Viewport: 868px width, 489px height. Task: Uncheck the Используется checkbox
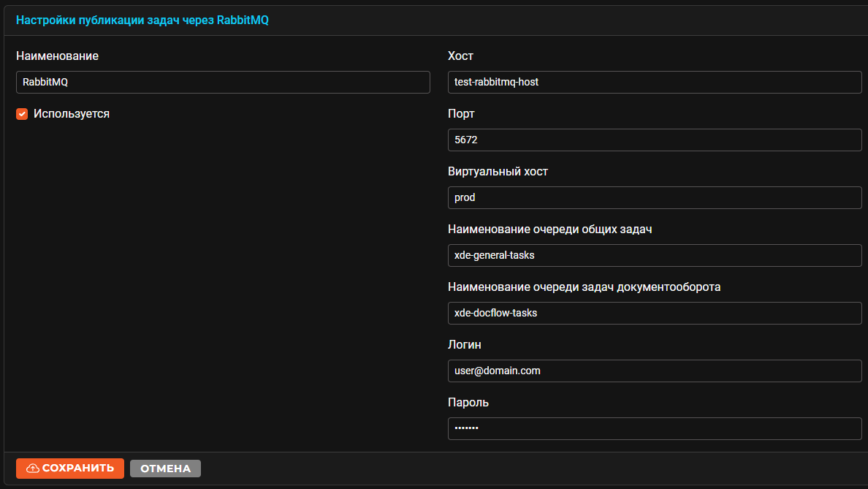tap(22, 114)
